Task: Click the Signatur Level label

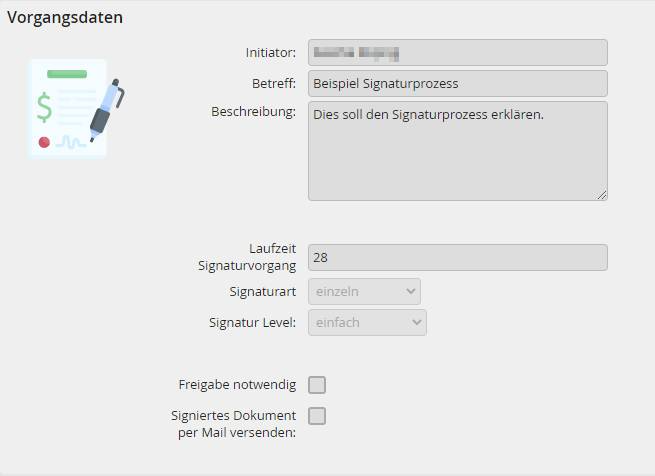Action: coord(252,322)
